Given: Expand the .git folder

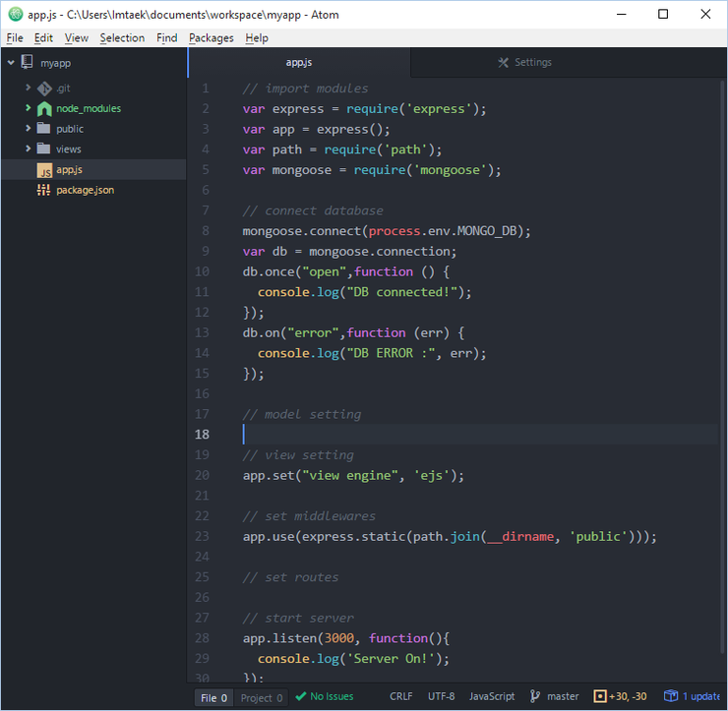Looking at the screenshot, I should click(x=28, y=88).
